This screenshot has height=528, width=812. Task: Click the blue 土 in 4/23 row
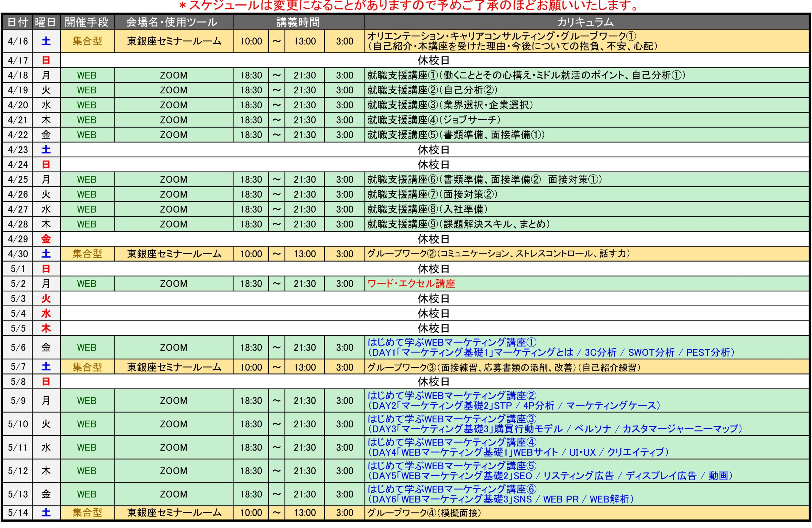[x=46, y=150]
